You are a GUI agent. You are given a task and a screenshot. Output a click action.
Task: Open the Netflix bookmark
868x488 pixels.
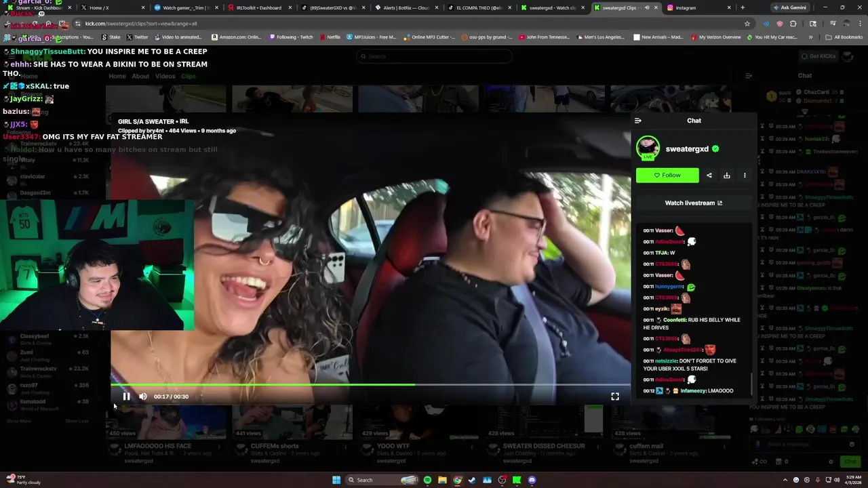(330, 37)
